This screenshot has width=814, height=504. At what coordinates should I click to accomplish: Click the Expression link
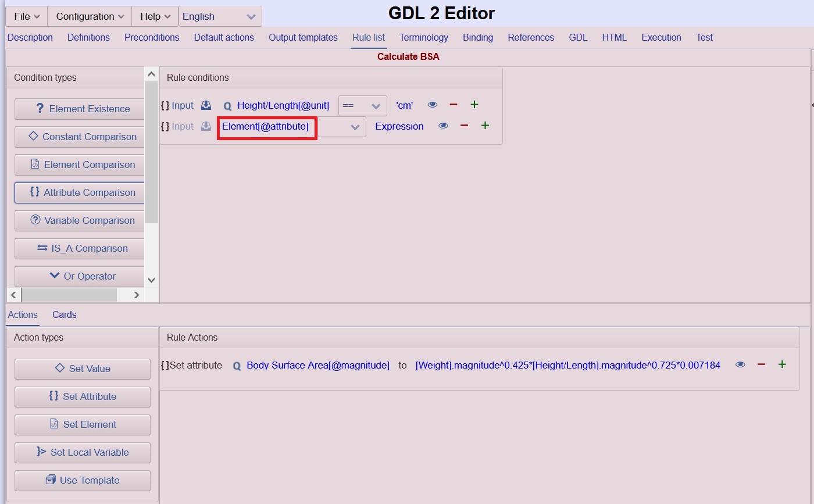[x=399, y=126]
